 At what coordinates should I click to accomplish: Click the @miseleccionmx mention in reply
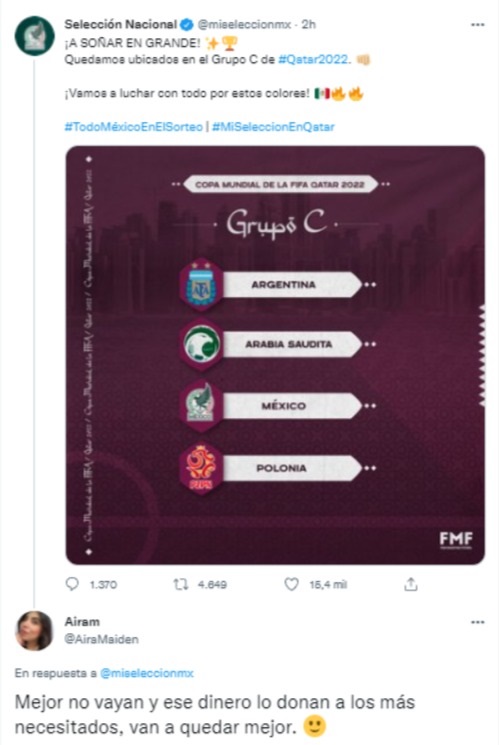click(x=147, y=673)
